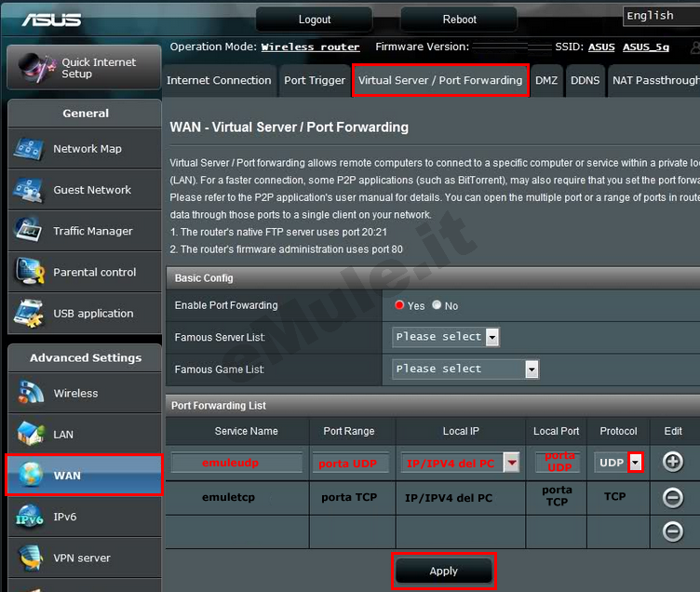The image size is (700, 592).
Task: Remove the emuletcp rule with minus icon
Action: (x=672, y=497)
